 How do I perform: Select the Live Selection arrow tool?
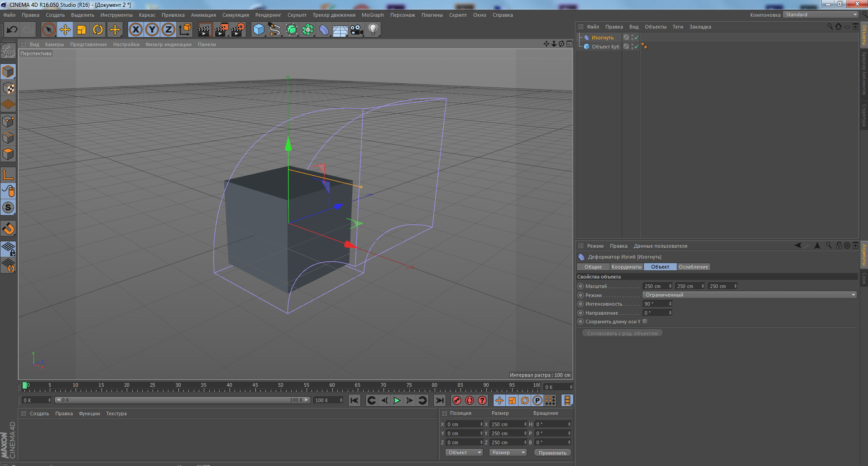[x=48, y=30]
